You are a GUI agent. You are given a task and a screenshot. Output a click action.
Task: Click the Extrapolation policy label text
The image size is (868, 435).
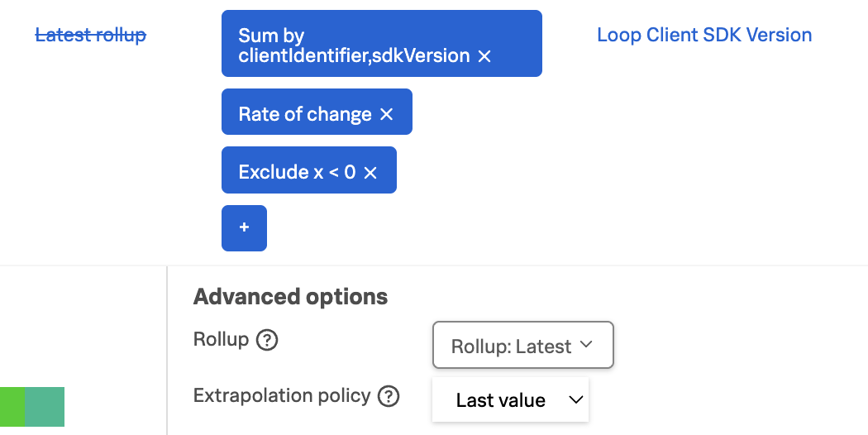point(282,395)
